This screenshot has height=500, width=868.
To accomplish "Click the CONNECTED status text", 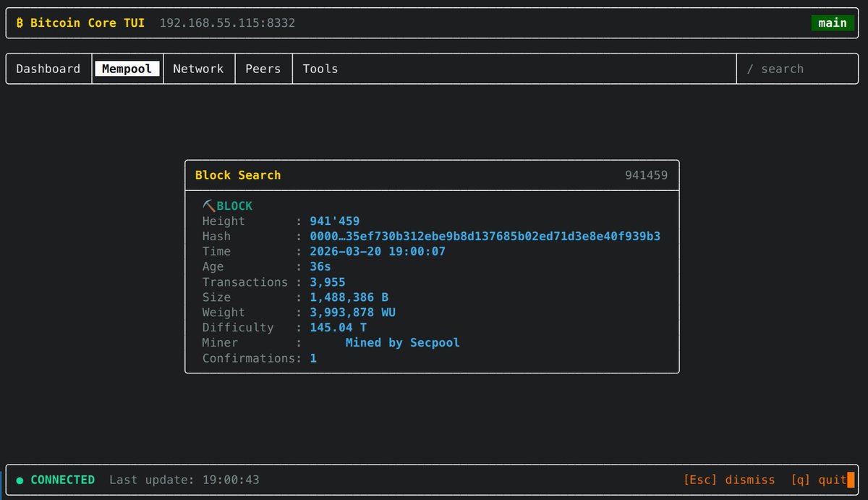I will 63,480.
